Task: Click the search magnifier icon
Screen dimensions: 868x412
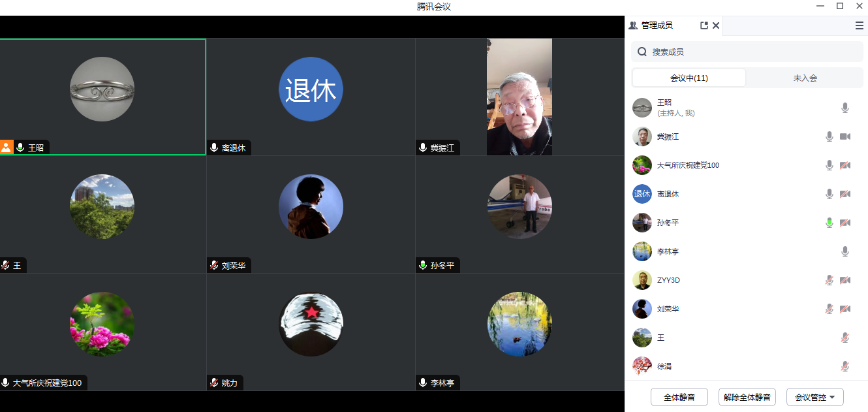Action: point(642,52)
